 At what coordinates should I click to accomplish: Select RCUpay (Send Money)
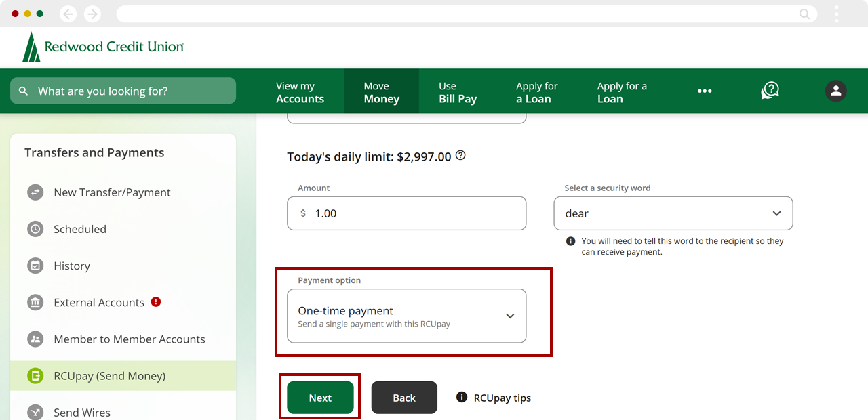(123, 375)
